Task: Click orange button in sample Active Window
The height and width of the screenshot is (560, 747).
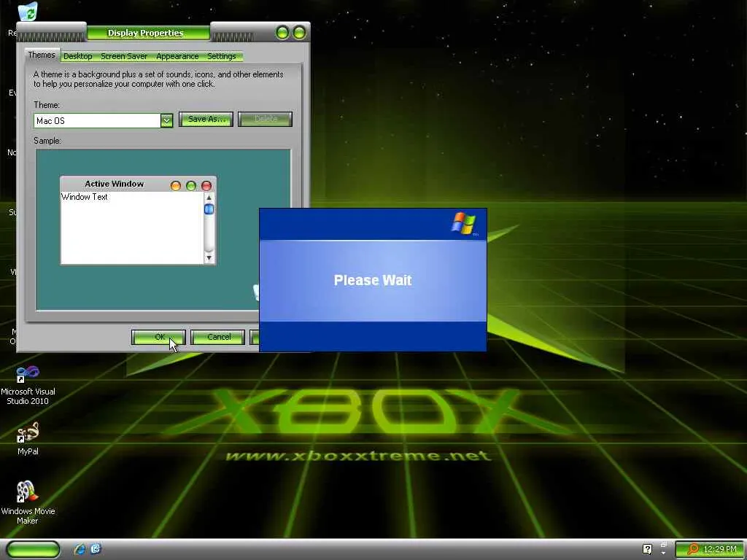Action: coord(176,185)
